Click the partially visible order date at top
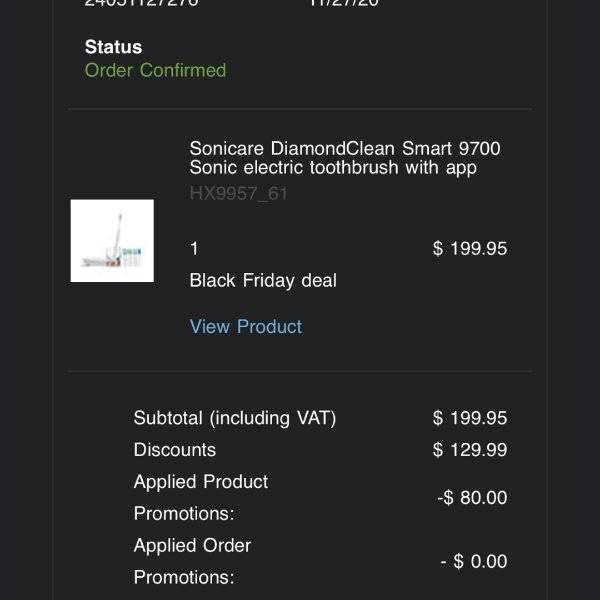Viewport: 600px width, 600px height. 344,3
